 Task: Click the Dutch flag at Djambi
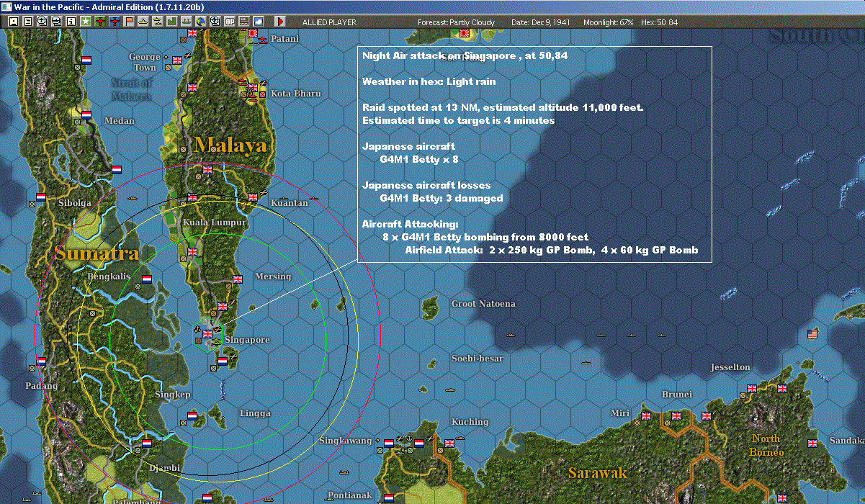click(146, 444)
